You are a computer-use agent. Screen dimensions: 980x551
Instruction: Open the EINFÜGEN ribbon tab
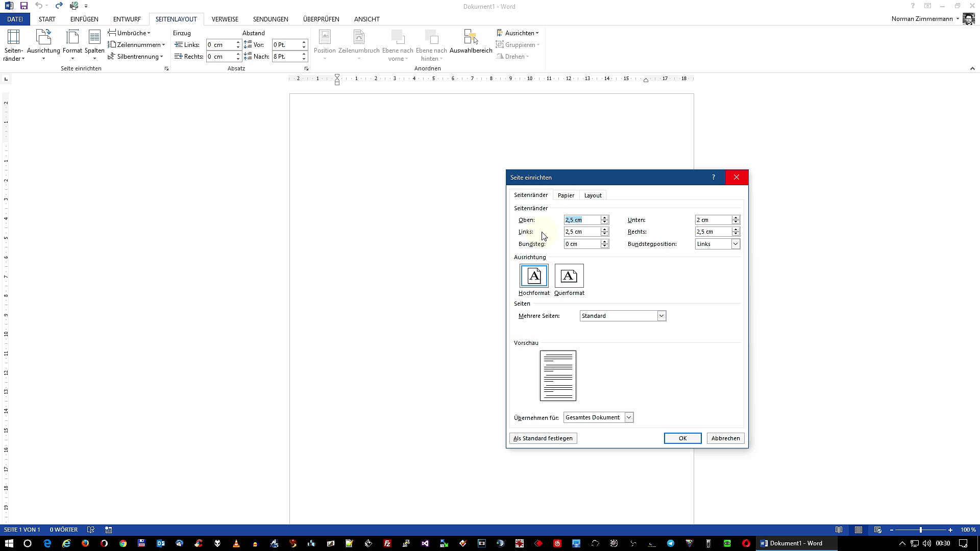point(84,19)
